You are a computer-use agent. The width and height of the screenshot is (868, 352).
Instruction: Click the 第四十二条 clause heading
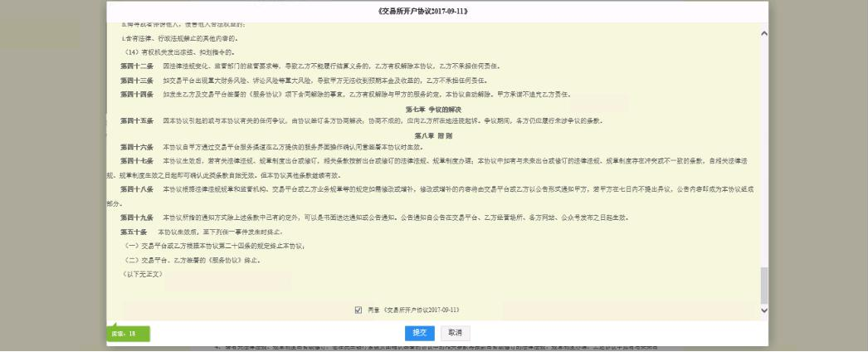pyautogui.click(x=136, y=64)
